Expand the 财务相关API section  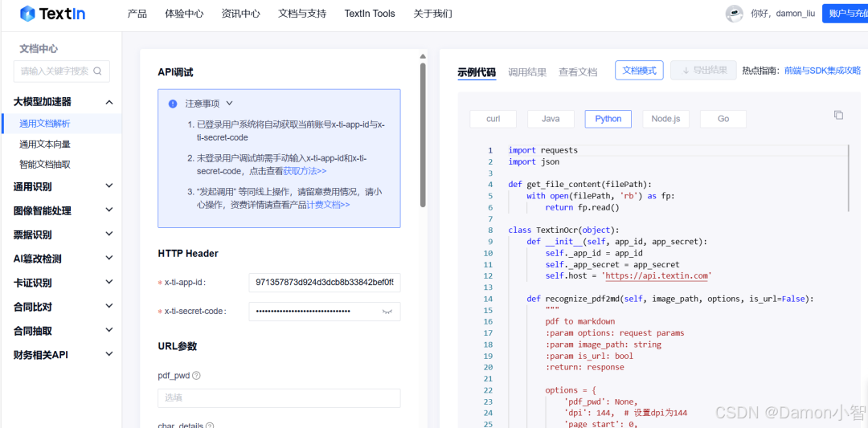coord(109,354)
